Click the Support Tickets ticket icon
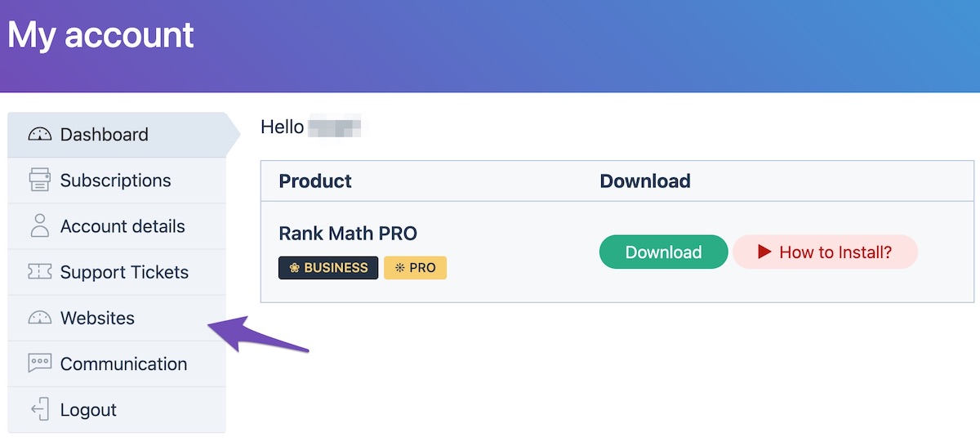Image resolution: width=980 pixels, height=446 pixels. (39, 272)
